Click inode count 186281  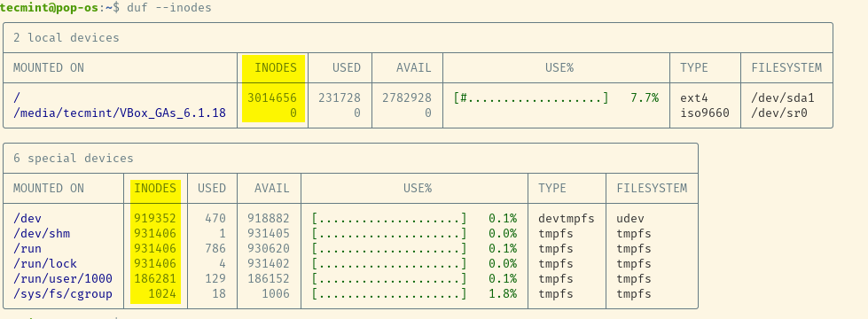[x=155, y=278]
